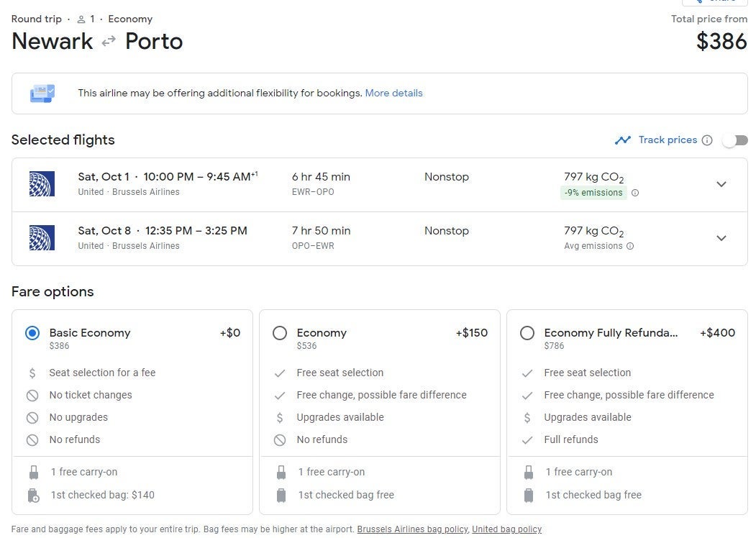Image resolution: width=756 pixels, height=538 pixels.
Task: Click the Track prices label
Action: (x=668, y=140)
